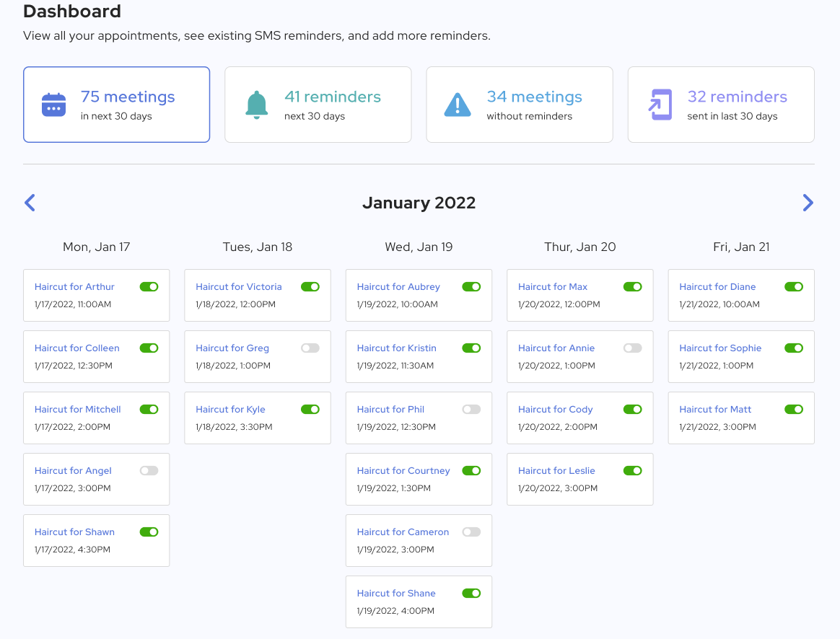Image resolution: width=840 pixels, height=639 pixels.
Task: Enable reminder for Haircut for Phil
Action: coord(471,410)
